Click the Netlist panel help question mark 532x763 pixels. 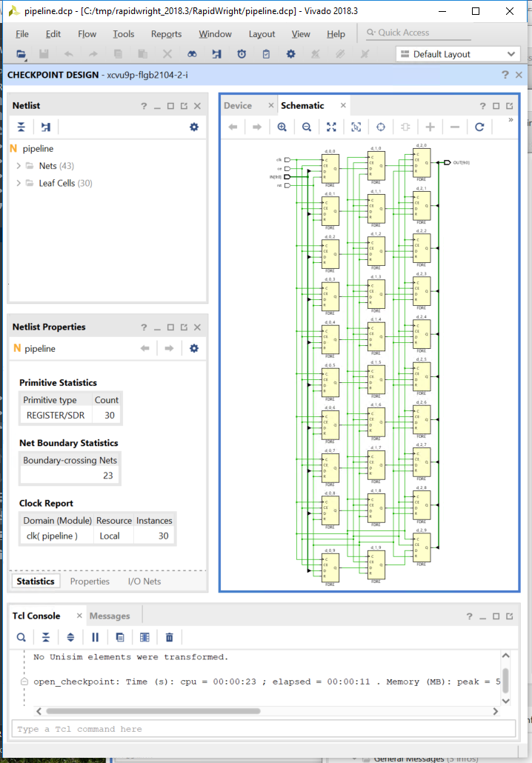[144, 106]
